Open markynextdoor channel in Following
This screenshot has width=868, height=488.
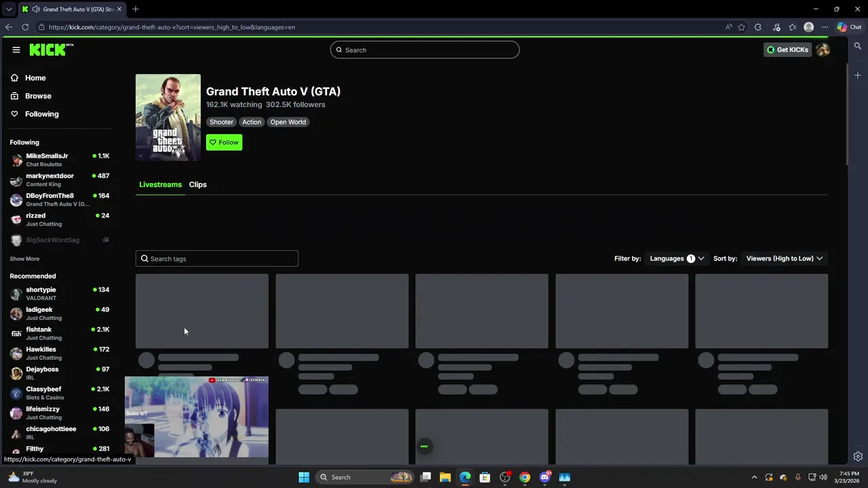(x=60, y=180)
